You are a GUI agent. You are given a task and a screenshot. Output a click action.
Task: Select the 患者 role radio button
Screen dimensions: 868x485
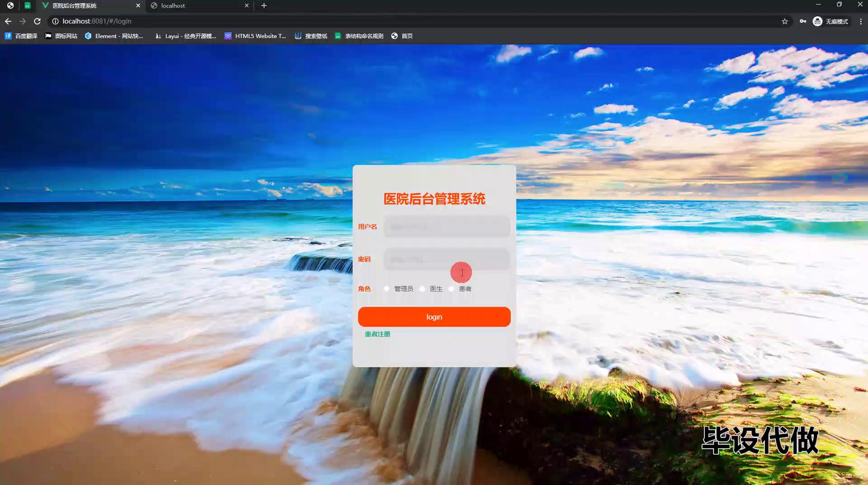click(451, 289)
